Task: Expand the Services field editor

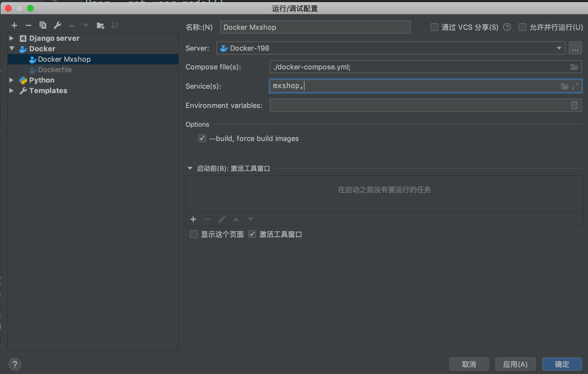Action: [x=575, y=86]
